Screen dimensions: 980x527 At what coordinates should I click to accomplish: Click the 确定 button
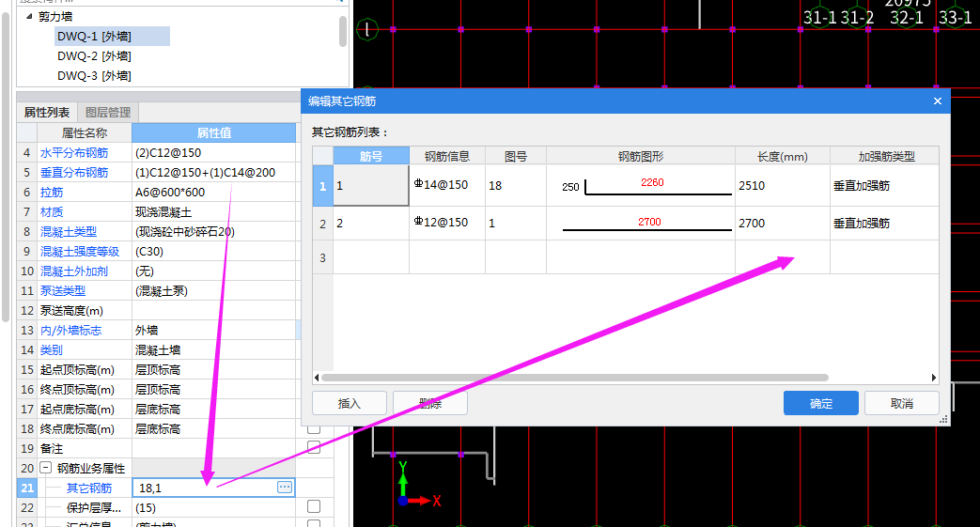[820, 403]
